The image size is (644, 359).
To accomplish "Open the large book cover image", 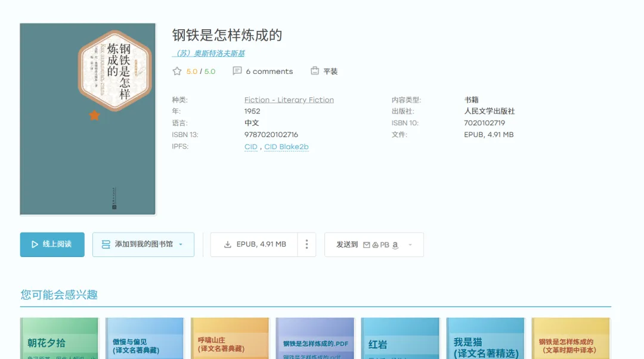I will (88, 119).
